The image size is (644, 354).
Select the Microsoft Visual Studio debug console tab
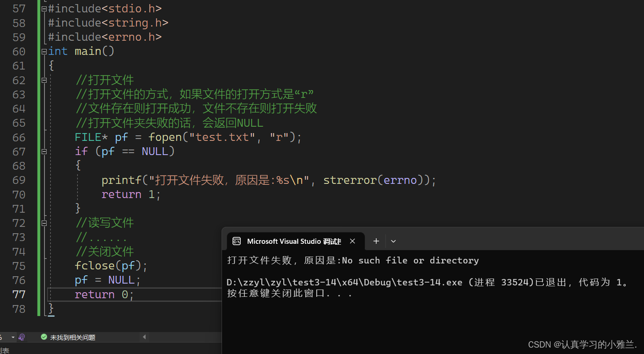(294, 241)
